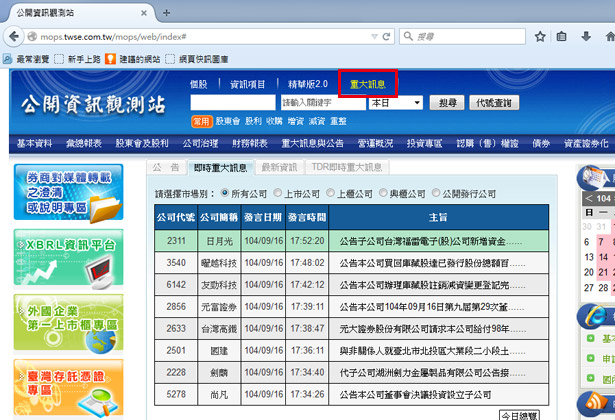Viewport: 615px width, 420px height.
Task: Click the 代號查詢 button
Action: tap(493, 103)
